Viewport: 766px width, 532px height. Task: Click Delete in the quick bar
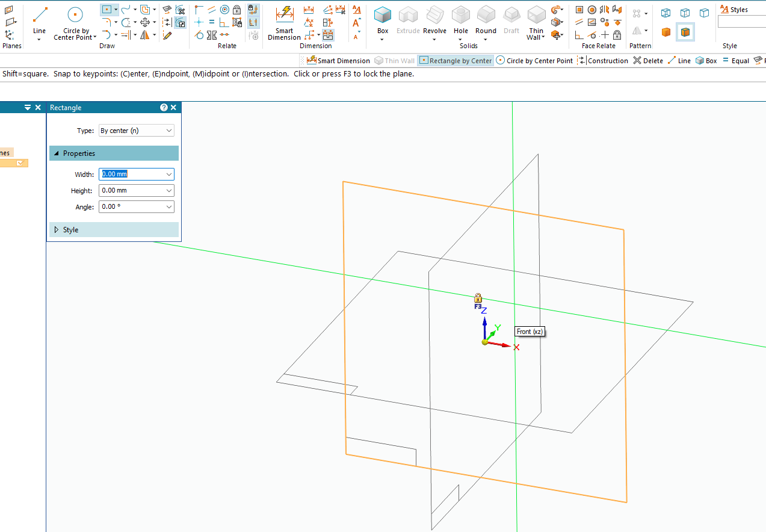click(648, 61)
